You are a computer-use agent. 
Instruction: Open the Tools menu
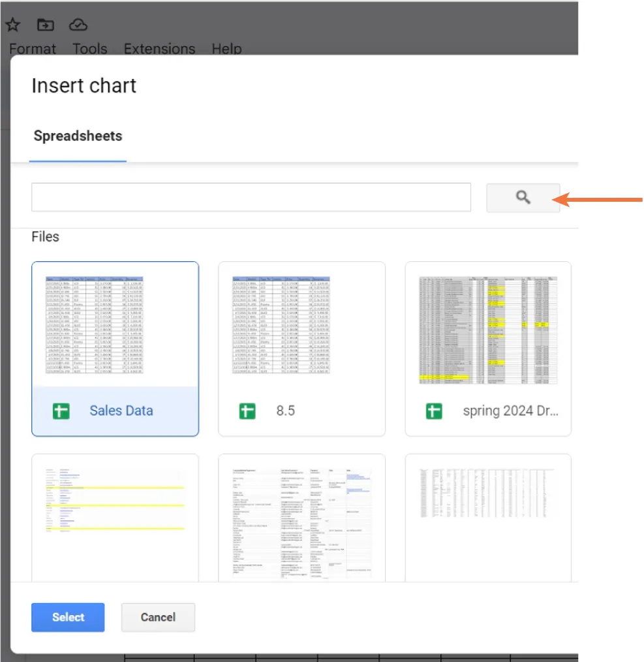tap(89, 48)
